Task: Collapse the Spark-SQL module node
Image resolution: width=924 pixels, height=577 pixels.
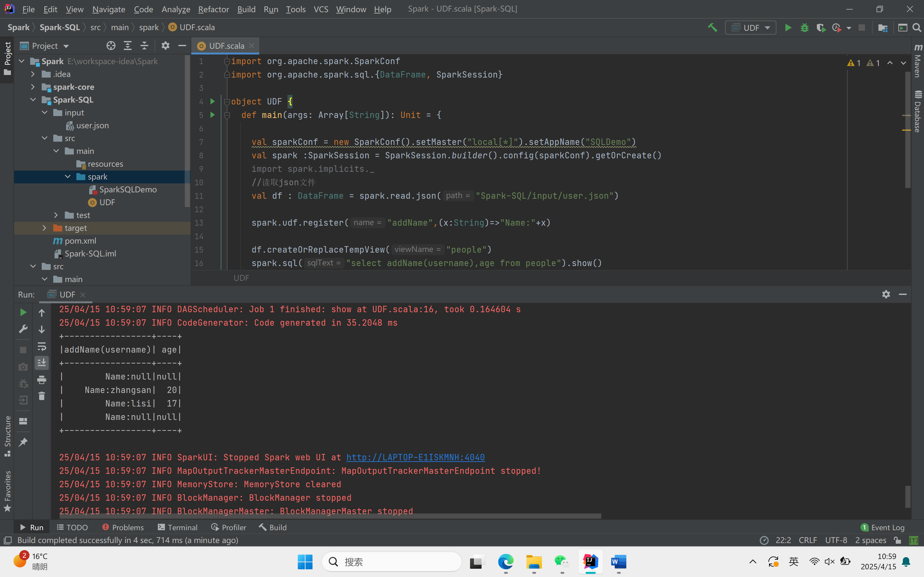Action: pos(33,100)
